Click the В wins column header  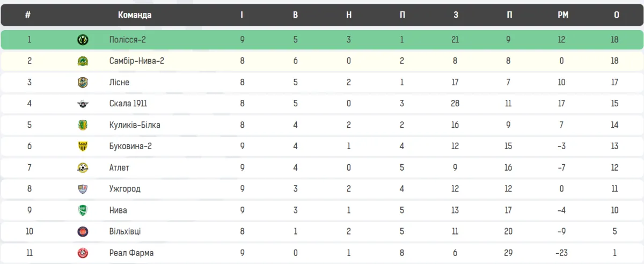296,15
